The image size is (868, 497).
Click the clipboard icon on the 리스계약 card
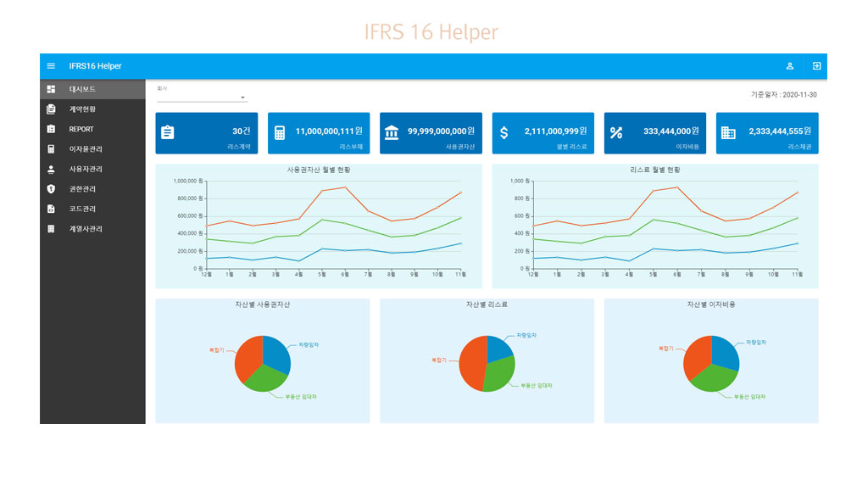(x=168, y=132)
